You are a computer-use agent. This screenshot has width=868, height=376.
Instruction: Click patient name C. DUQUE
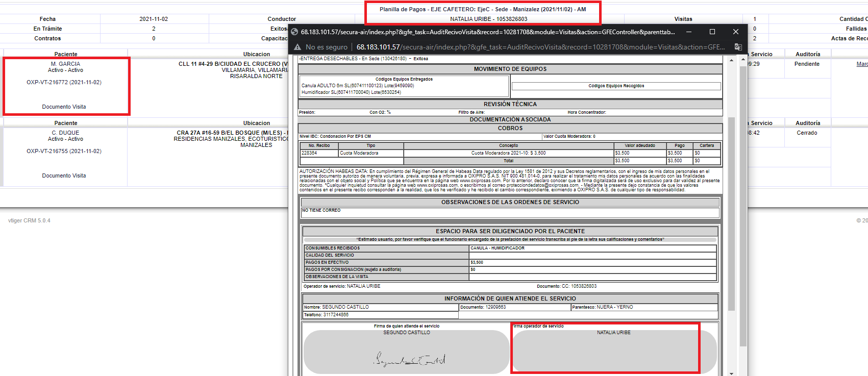pyautogui.click(x=65, y=133)
